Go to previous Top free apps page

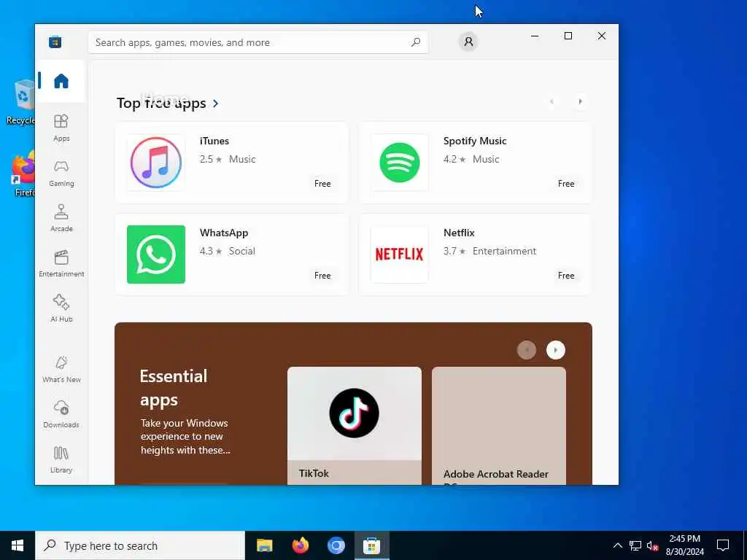(551, 101)
